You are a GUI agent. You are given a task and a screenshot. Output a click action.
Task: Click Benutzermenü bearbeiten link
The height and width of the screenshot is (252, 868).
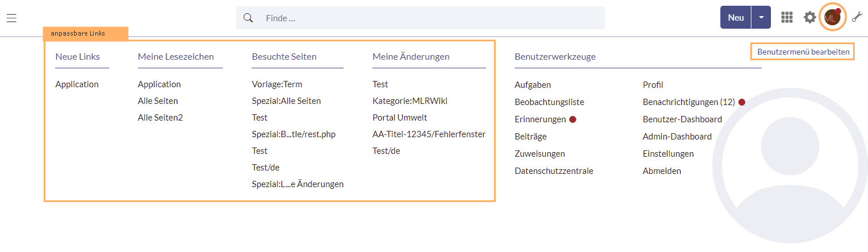(803, 52)
